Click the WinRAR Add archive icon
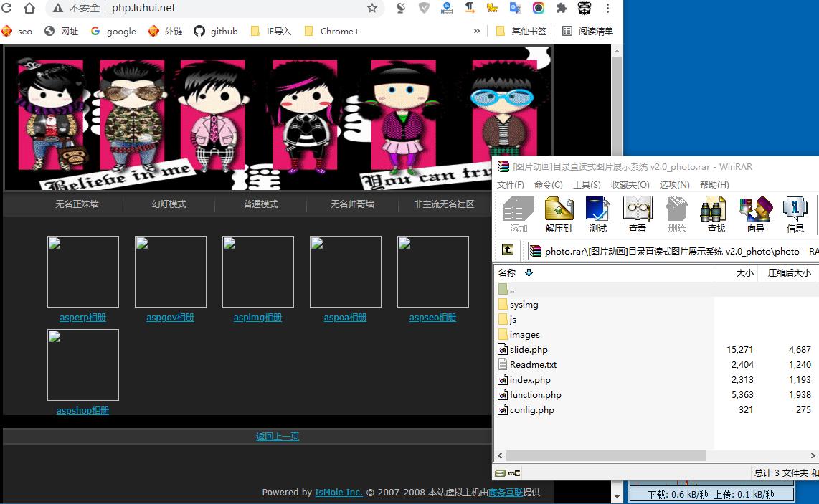This screenshot has width=819, height=504. coord(518,209)
